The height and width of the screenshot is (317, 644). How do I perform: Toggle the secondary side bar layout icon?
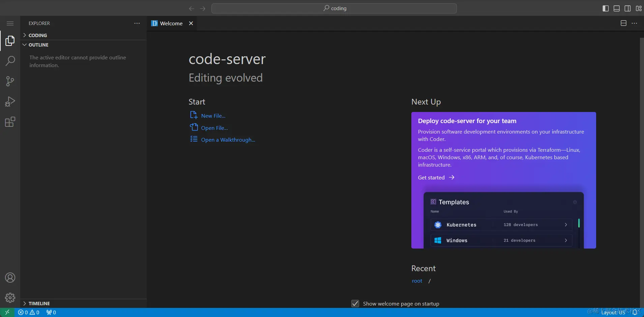click(x=627, y=8)
